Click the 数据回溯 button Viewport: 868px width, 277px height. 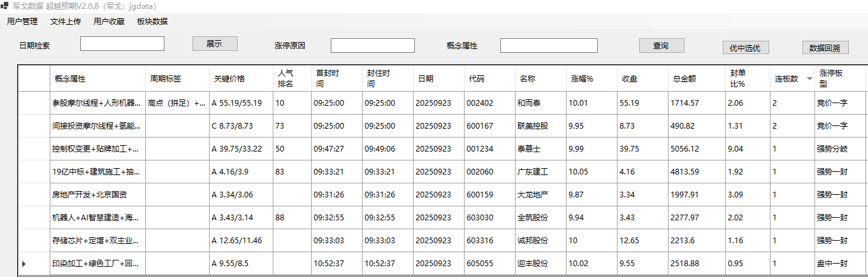(x=825, y=48)
